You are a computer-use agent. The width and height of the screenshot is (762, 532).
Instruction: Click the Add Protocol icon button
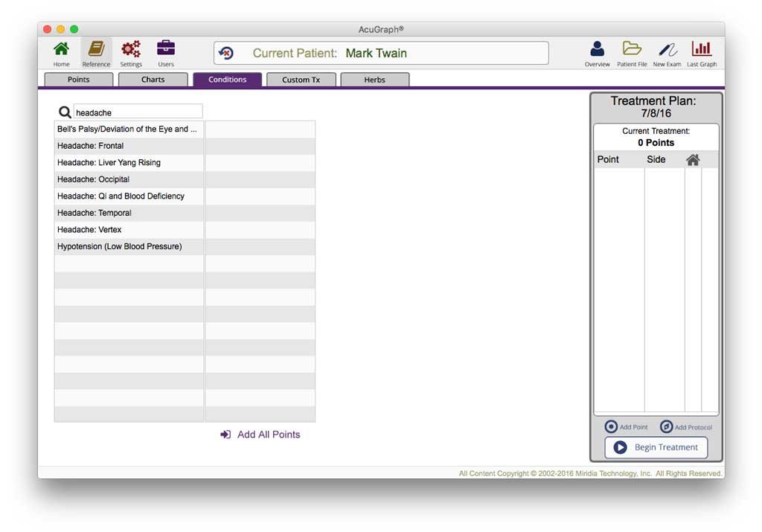tap(666, 426)
